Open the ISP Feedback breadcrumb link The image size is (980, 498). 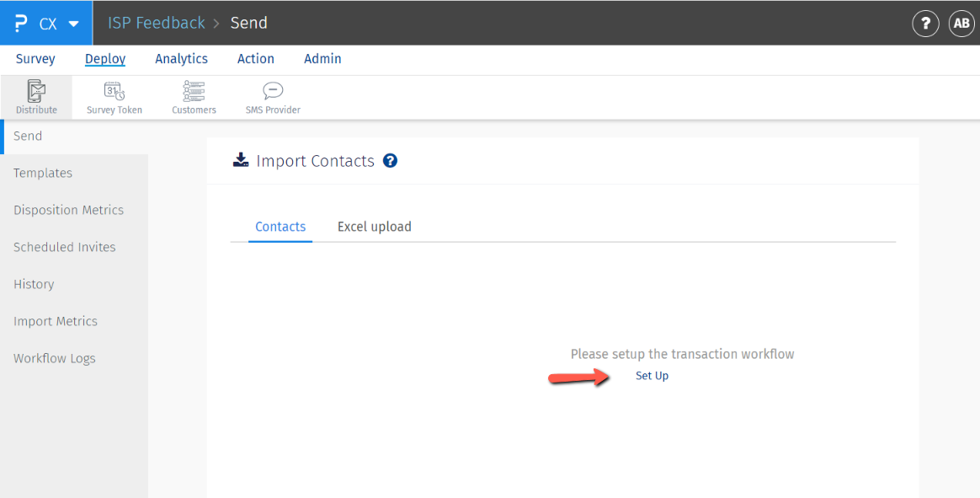pyautogui.click(x=157, y=23)
